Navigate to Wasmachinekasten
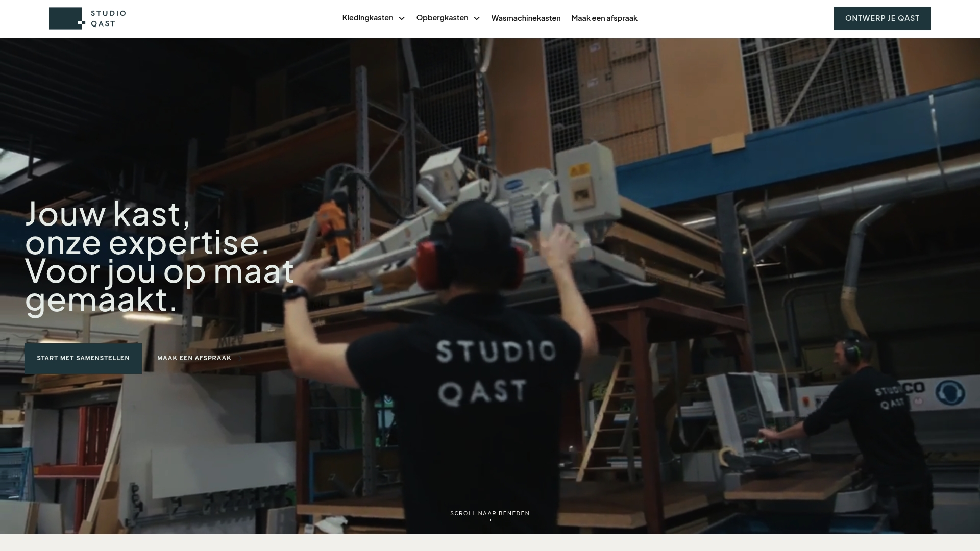This screenshot has height=551, width=980. [525, 18]
